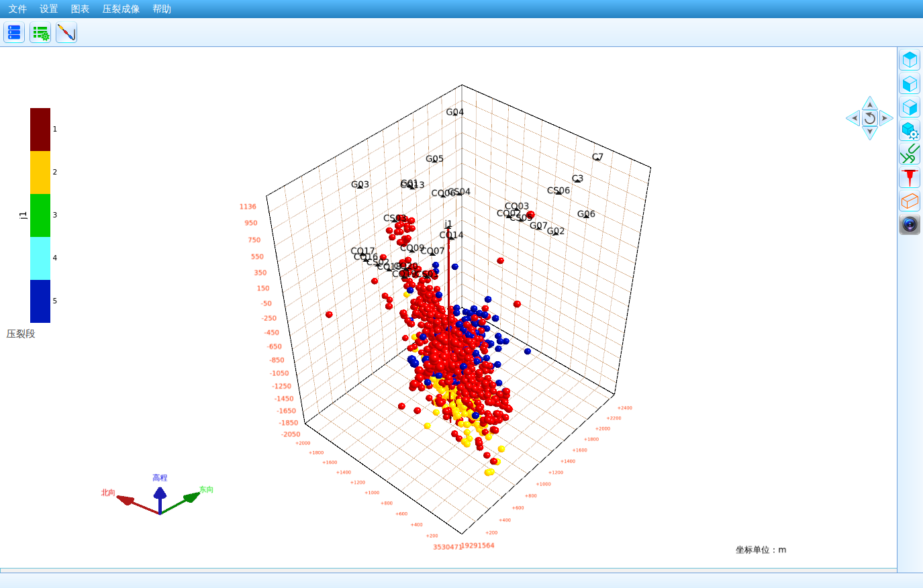Open the cube with gear settings icon

910,131
